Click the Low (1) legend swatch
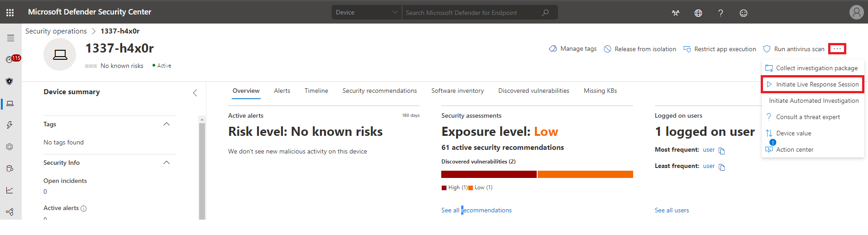This screenshot has width=868, height=235. click(x=471, y=188)
